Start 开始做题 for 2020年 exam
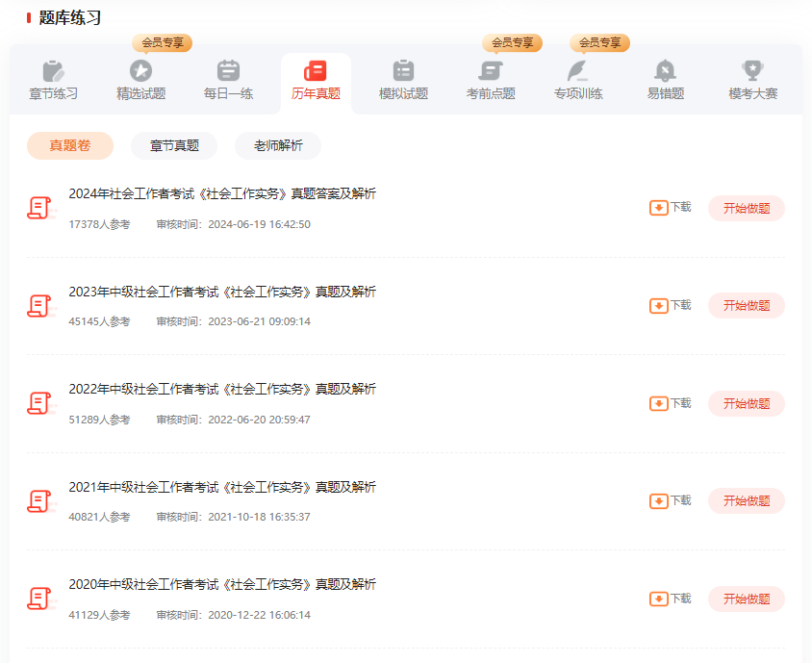Viewport: 812px width, 663px height. point(747,599)
